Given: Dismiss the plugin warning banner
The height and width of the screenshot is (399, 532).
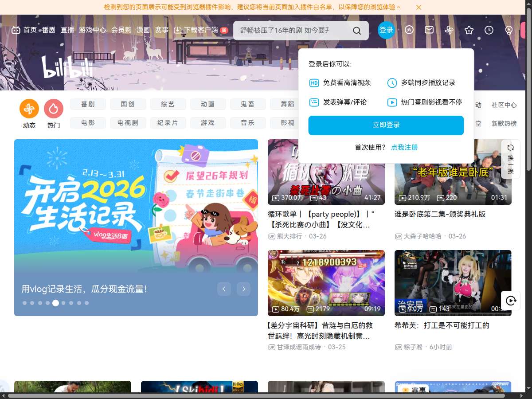Looking at the screenshot, I should click(x=419, y=8).
